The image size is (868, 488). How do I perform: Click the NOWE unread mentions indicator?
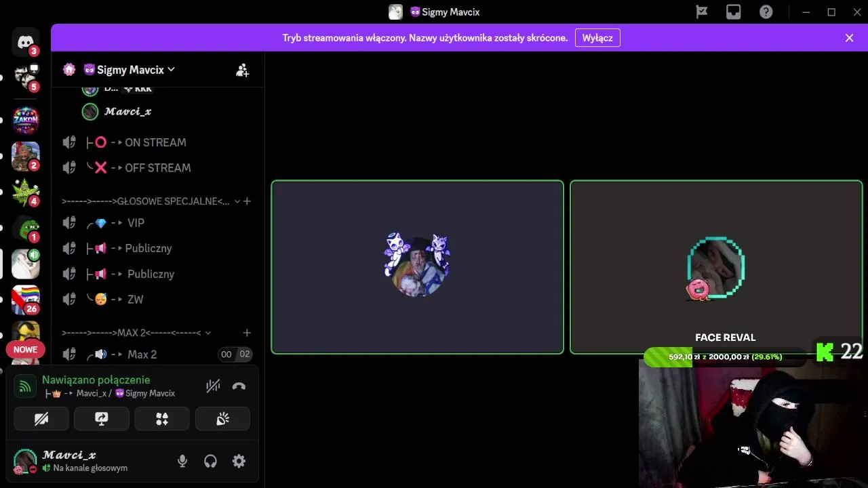[25, 350]
